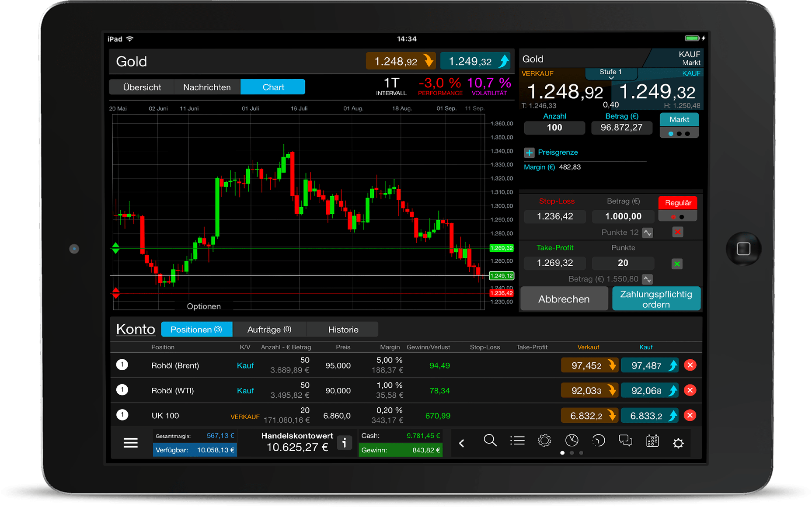Add a Preisgrenze with plus icon

[529, 153]
